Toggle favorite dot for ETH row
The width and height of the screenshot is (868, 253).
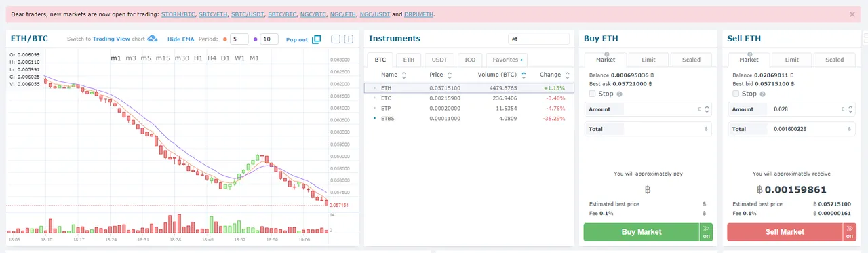tap(374, 88)
